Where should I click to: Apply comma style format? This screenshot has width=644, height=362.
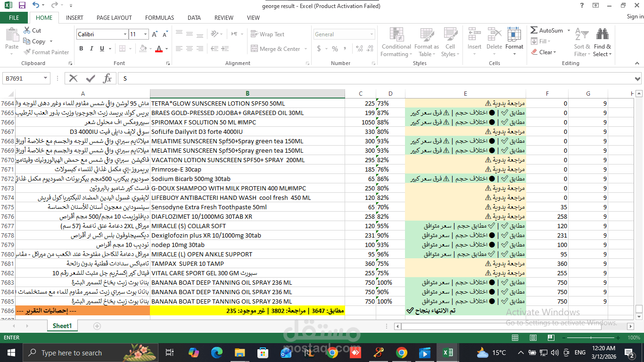click(x=346, y=49)
